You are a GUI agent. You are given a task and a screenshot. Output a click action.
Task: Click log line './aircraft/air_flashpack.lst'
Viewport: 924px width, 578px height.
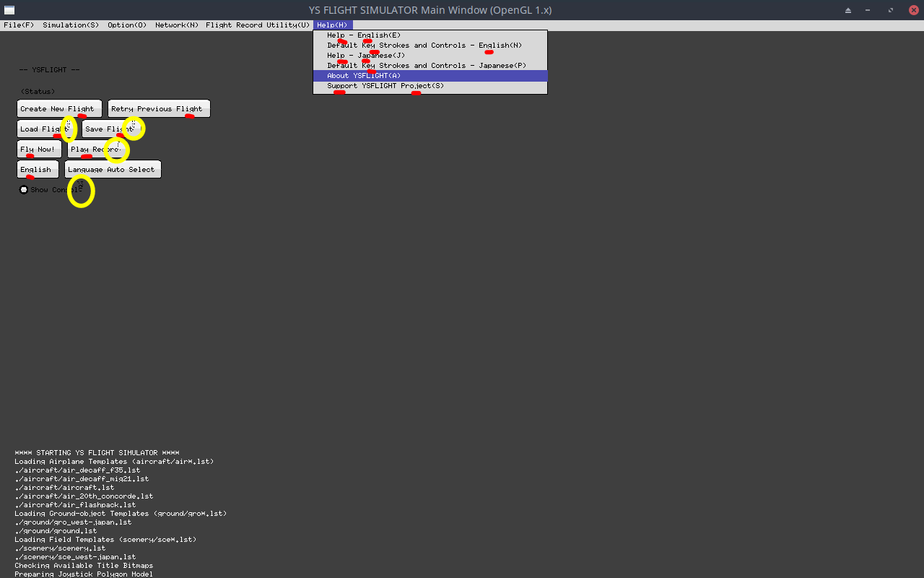pyautogui.click(x=75, y=505)
